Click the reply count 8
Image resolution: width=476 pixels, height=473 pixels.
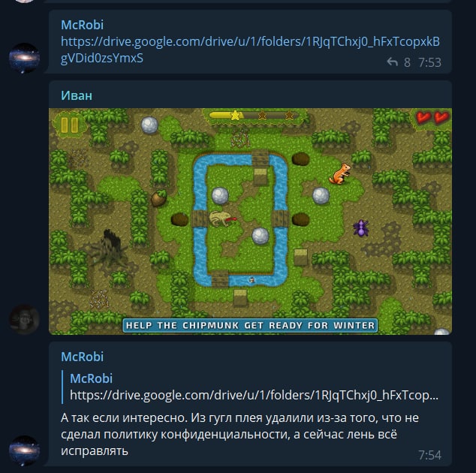click(x=407, y=62)
